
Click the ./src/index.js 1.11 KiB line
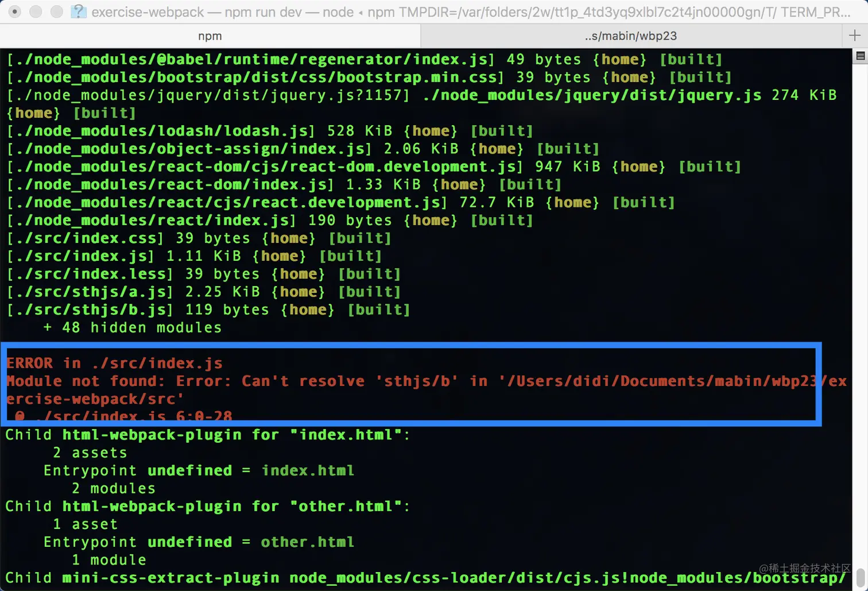pos(194,256)
